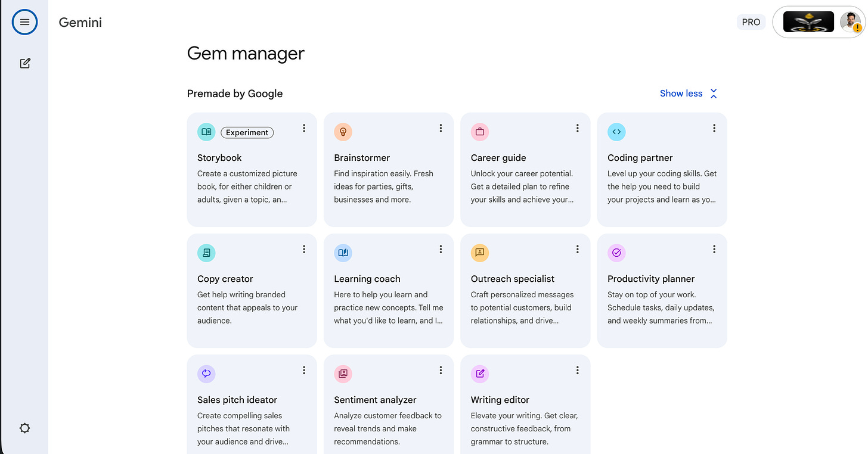Click 'Craft personalized messages' Outreach description
The image size is (868, 454).
(x=522, y=307)
